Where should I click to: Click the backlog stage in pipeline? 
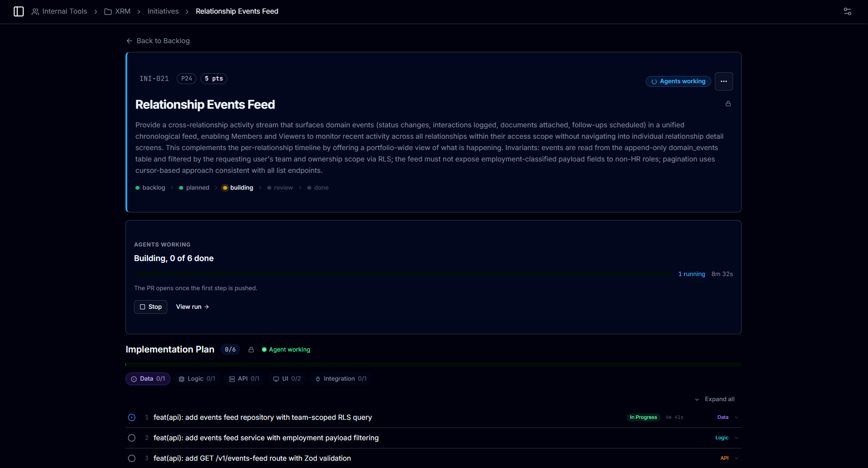point(150,188)
